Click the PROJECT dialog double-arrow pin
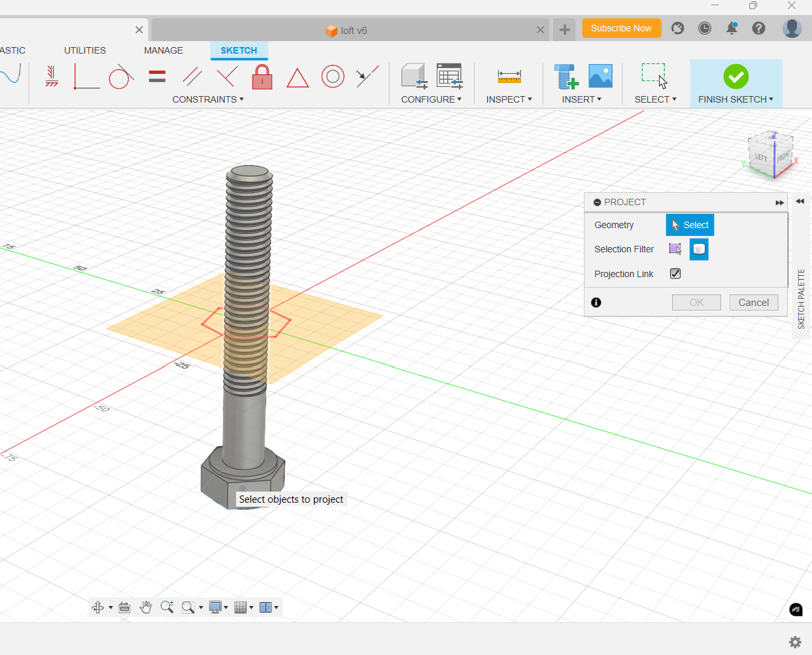812x655 pixels. click(779, 203)
